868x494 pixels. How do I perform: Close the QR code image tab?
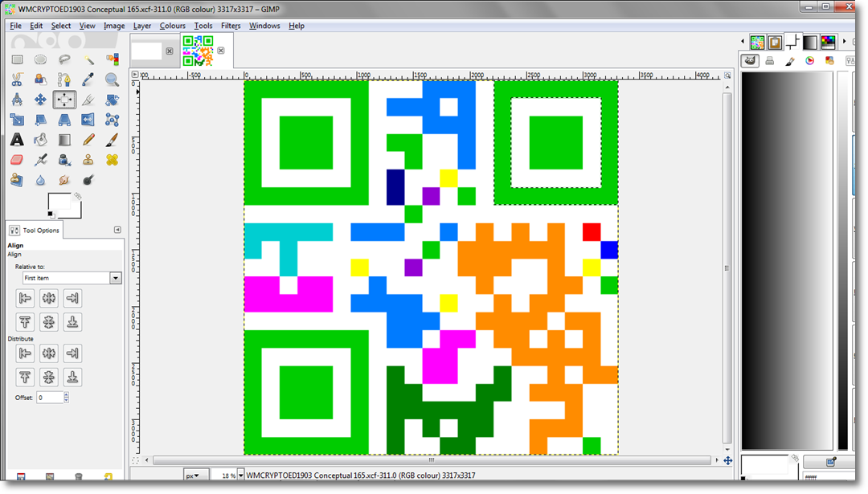coord(221,51)
